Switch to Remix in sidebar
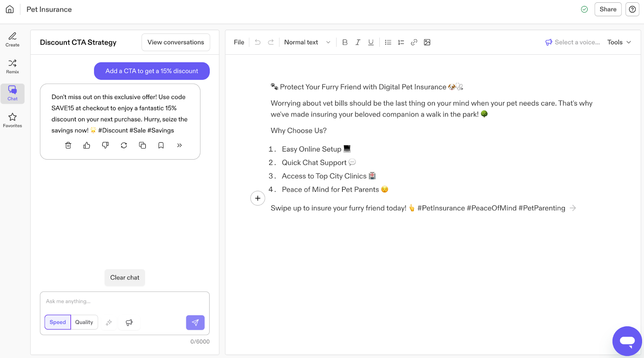 [12, 66]
